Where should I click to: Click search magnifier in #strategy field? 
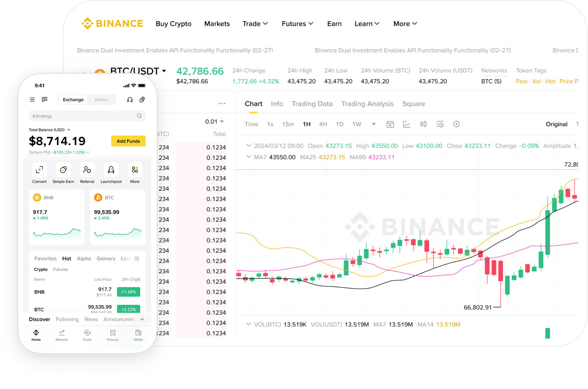point(140,116)
